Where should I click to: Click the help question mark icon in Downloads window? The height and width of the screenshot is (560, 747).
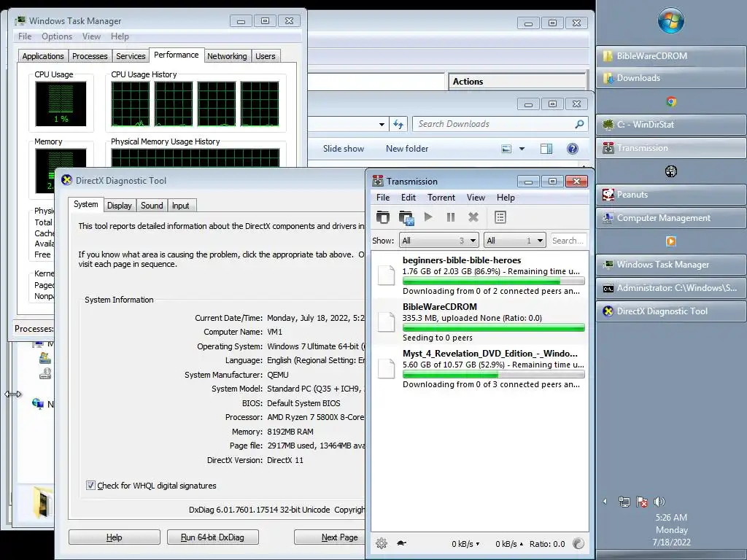point(573,149)
